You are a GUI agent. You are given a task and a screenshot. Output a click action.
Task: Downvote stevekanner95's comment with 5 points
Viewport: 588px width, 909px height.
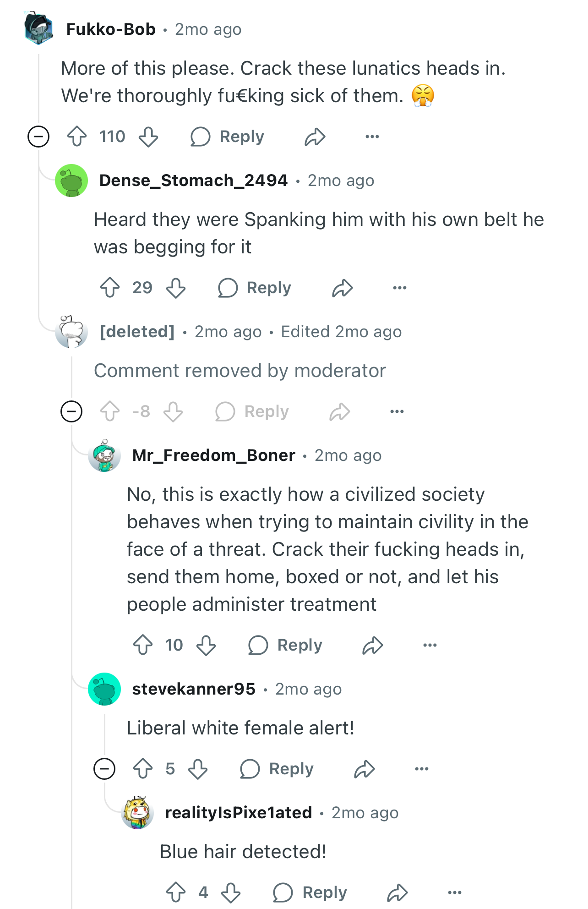click(x=198, y=769)
